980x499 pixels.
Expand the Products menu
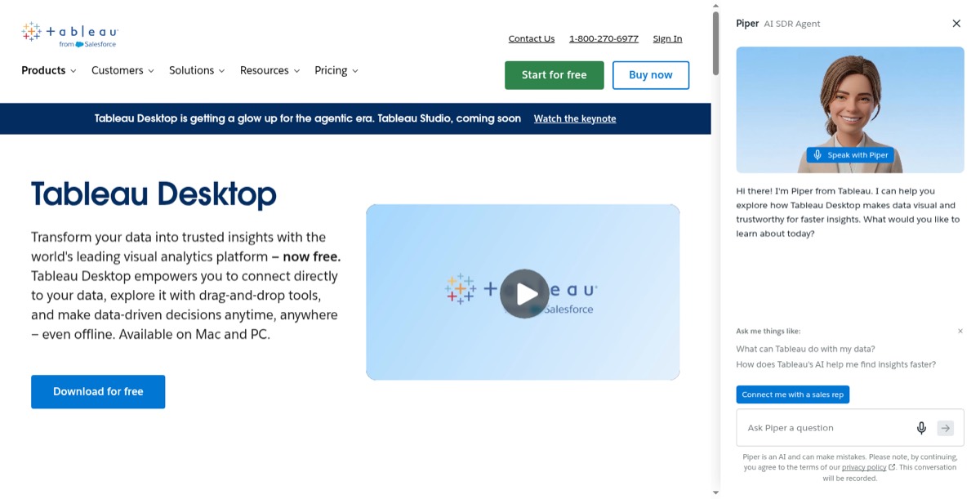[49, 70]
